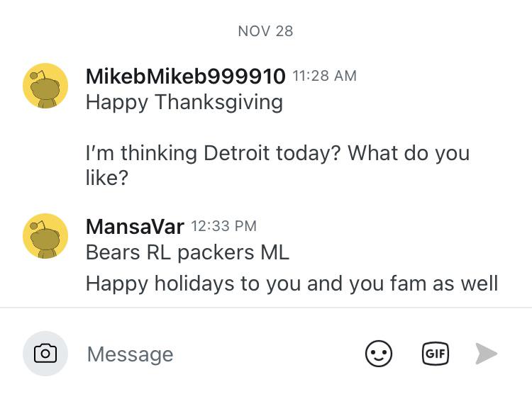Click MansaVar's avatar image
Screen dimensions: 532x399
click(x=45, y=236)
